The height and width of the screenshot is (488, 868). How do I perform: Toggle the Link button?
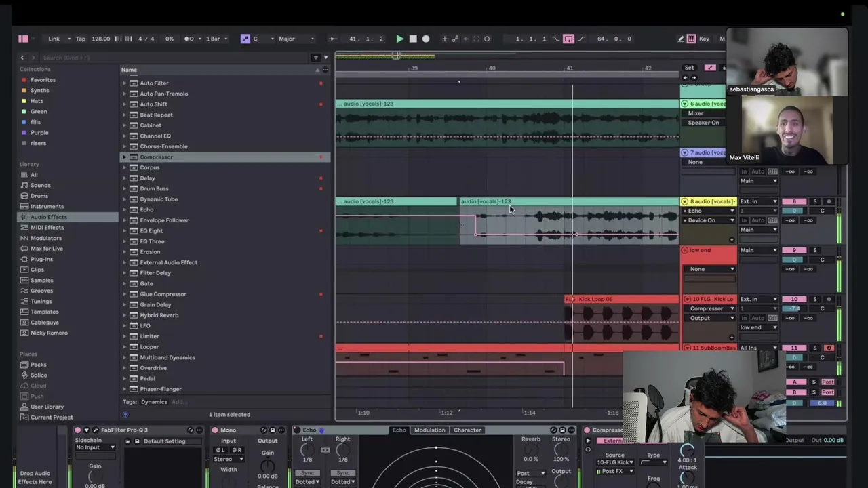click(54, 39)
